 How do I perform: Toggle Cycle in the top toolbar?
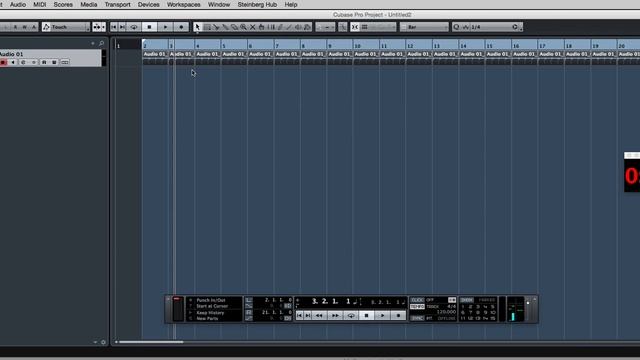133,27
